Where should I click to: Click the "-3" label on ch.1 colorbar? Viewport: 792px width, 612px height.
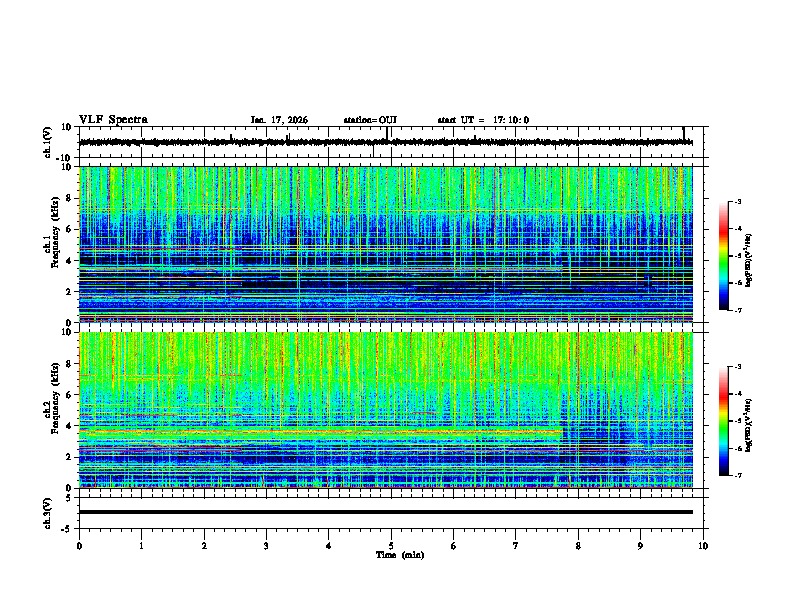click(738, 201)
